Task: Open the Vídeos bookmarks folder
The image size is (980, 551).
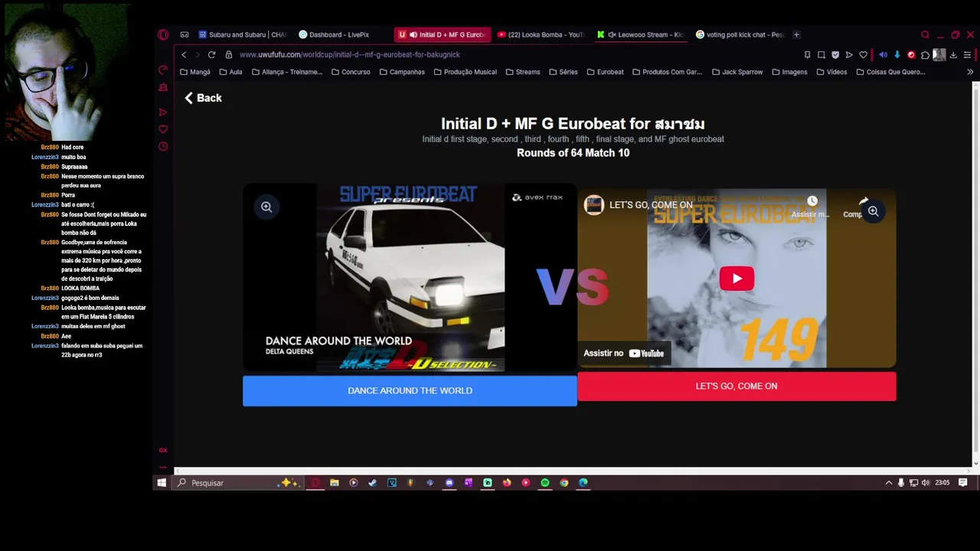Action: pos(832,72)
